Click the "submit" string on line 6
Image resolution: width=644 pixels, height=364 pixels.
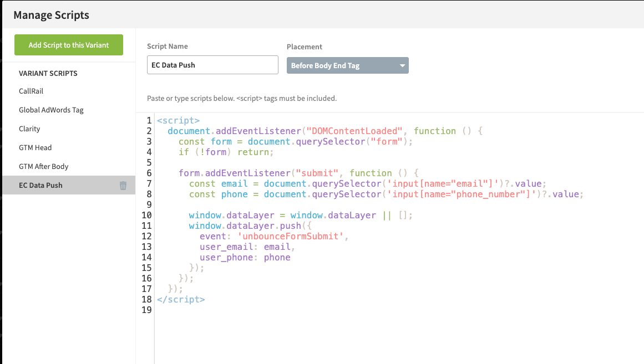coord(317,173)
